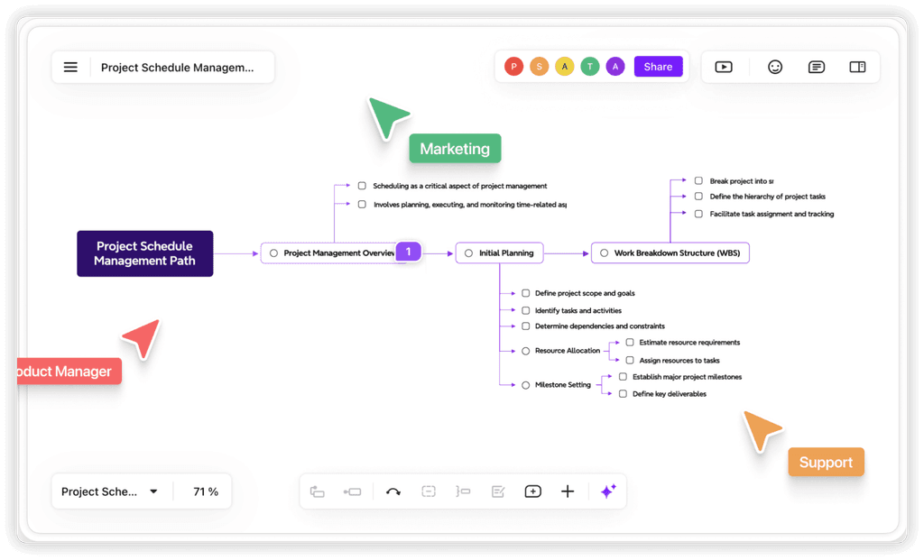Expand the badge on Project Management Overview node
This screenshot has width=924, height=560.
pyautogui.click(x=408, y=252)
